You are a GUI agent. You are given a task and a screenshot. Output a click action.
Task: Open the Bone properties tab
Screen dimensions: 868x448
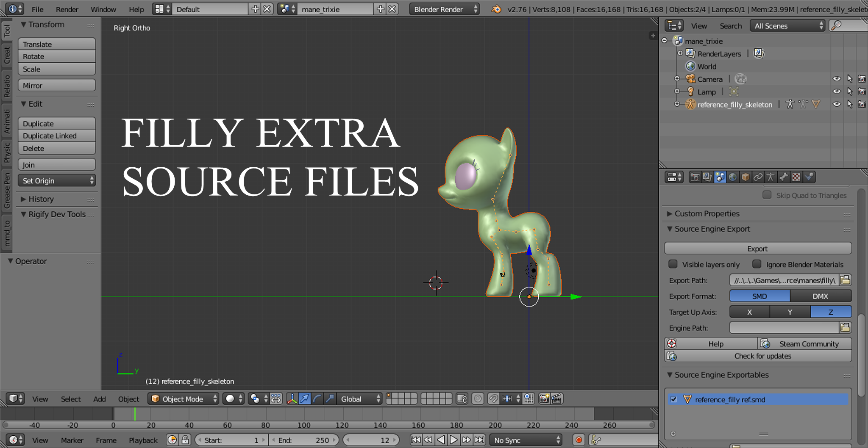point(784,177)
